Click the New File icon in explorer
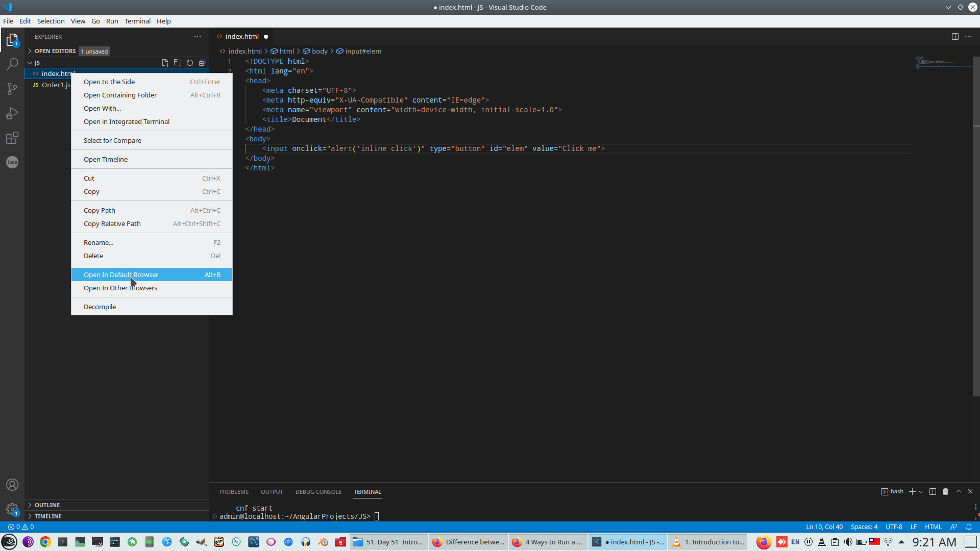980x551 pixels. 165,63
